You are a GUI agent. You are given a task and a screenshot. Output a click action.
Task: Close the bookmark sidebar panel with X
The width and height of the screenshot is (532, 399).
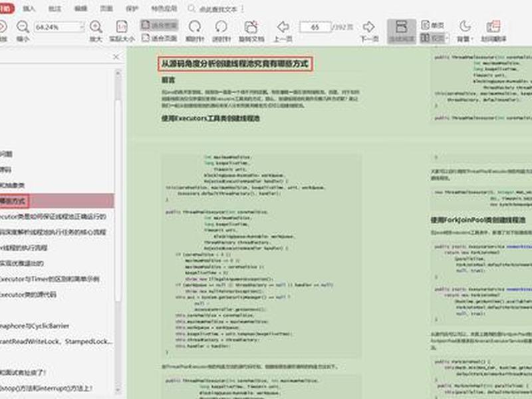tap(116, 57)
